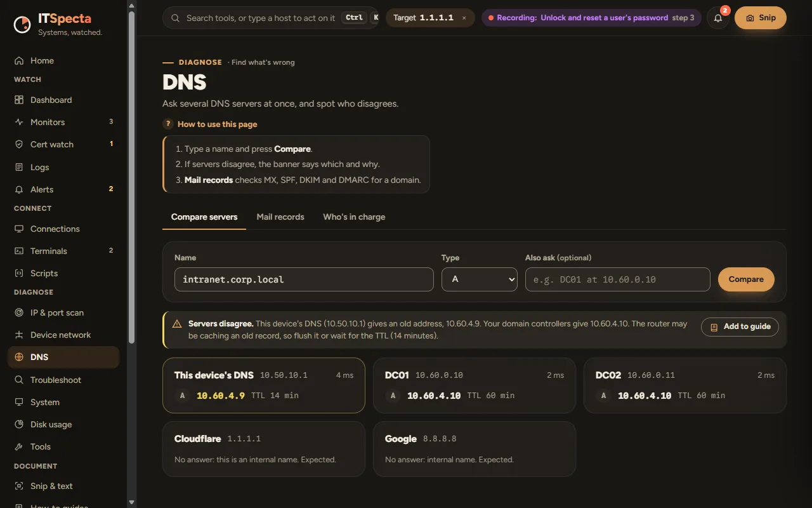Remove the 1.1.1.1 target chip
The image size is (812, 508).
click(464, 18)
